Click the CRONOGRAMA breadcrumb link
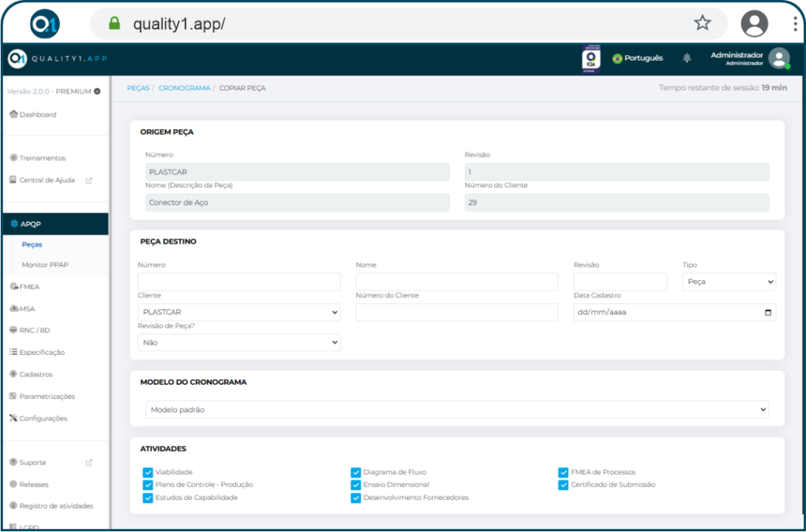 184,88
